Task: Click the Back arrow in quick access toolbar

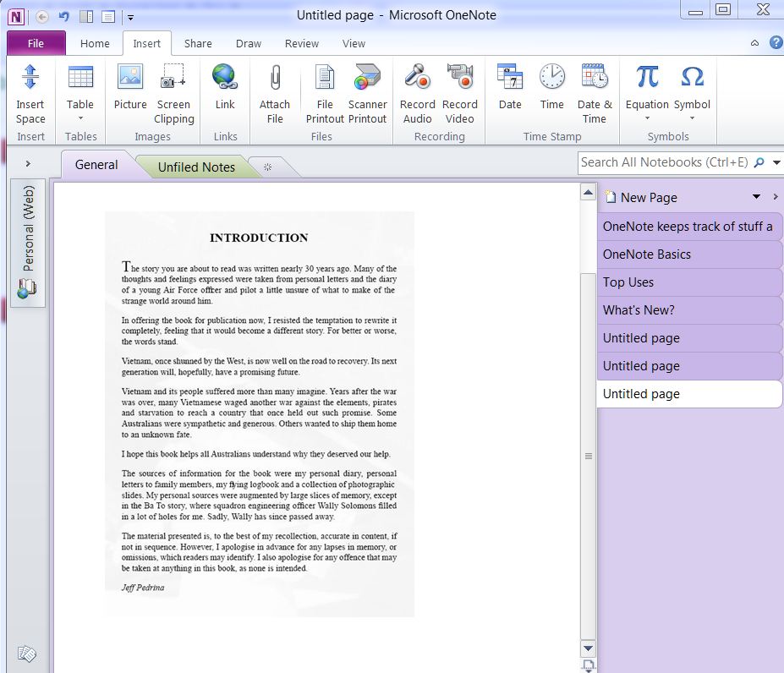Action: pyautogui.click(x=42, y=17)
